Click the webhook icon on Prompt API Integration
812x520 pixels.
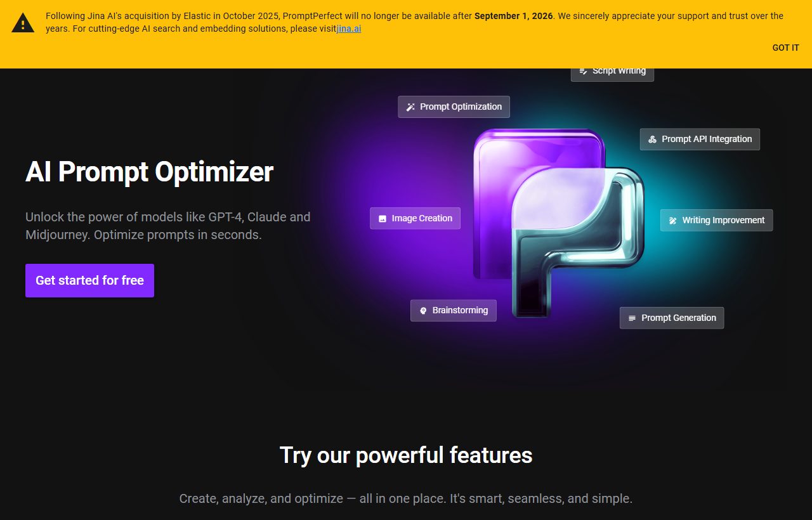[x=652, y=140]
